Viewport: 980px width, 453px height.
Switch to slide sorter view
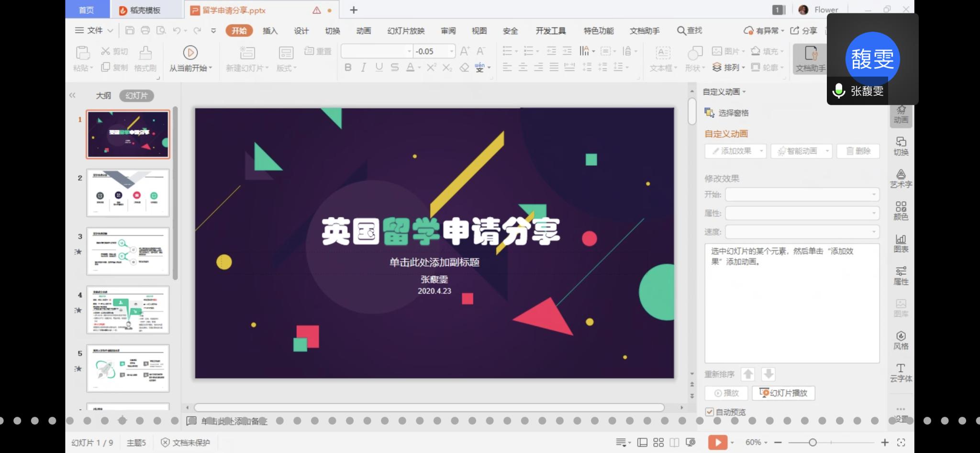[x=658, y=442]
